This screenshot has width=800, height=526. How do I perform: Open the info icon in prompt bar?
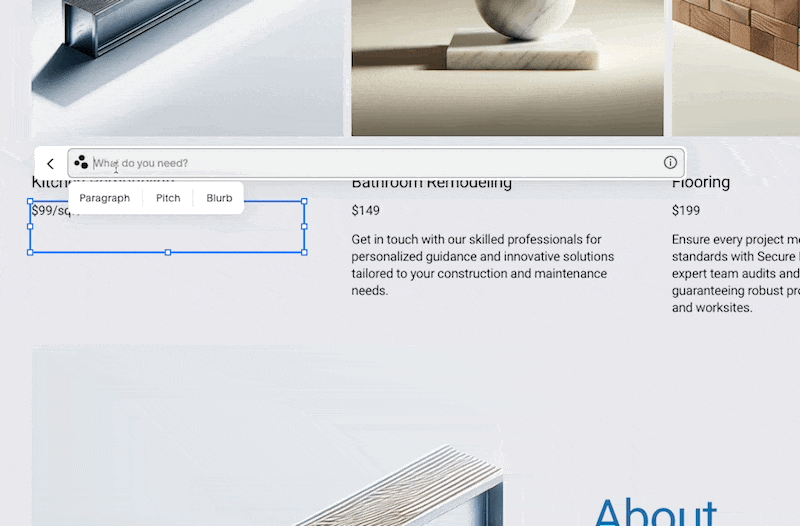point(670,163)
